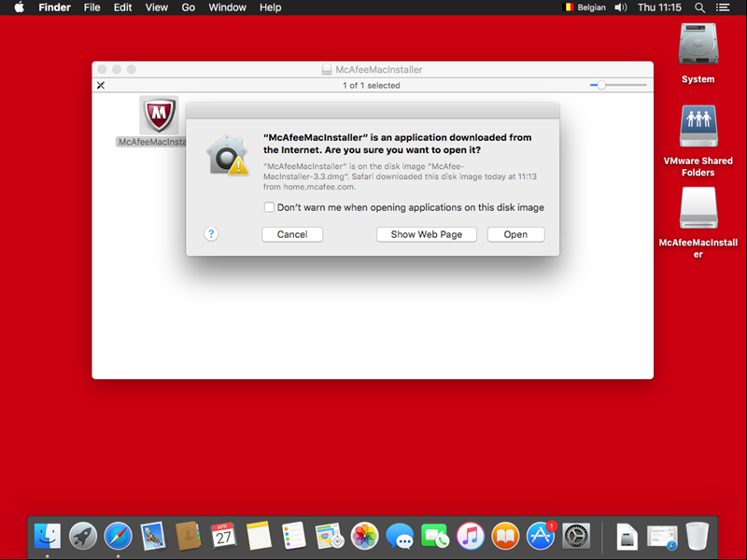Screen dimensions: 747x560
Task: Open the Notes app in the Dock
Action: [259, 536]
